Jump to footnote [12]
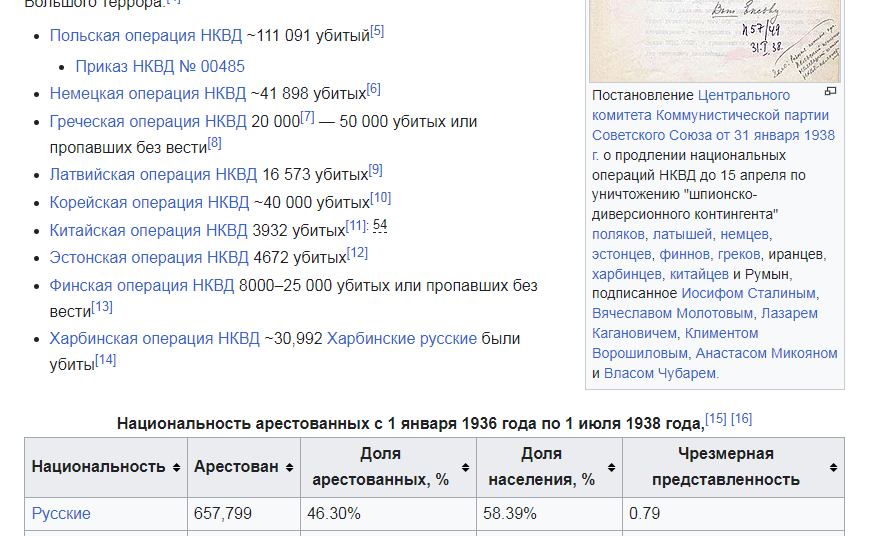The image size is (873, 536). click(357, 253)
